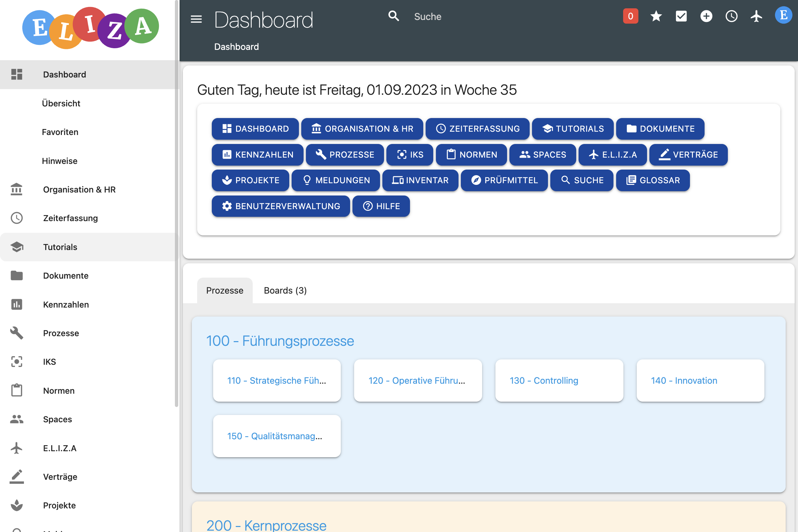The width and height of the screenshot is (798, 532).
Task: Open the hamburger menu icon
Action: tap(196, 19)
